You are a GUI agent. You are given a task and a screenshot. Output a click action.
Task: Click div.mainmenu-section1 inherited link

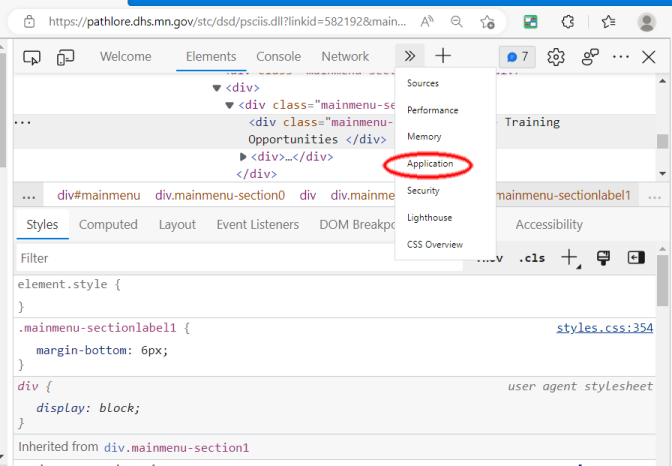[177, 448]
